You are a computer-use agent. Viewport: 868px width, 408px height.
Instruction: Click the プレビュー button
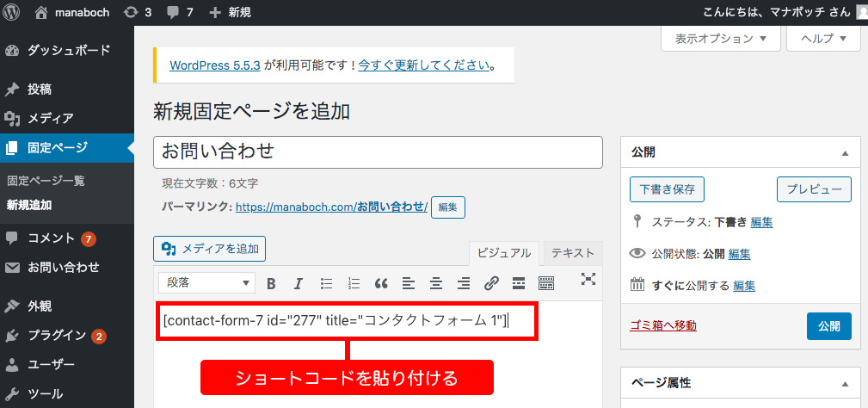pos(815,190)
